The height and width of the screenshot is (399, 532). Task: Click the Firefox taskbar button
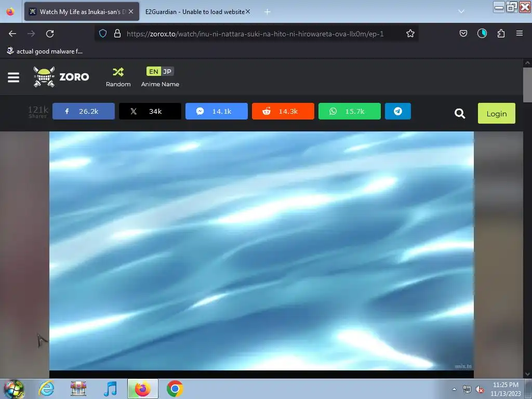(x=142, y=389)
